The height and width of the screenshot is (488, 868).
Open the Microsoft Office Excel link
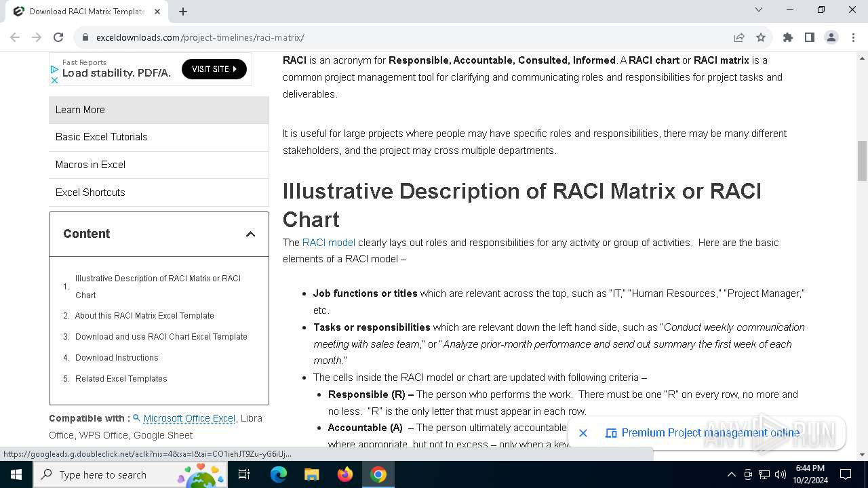click(189, 418)
